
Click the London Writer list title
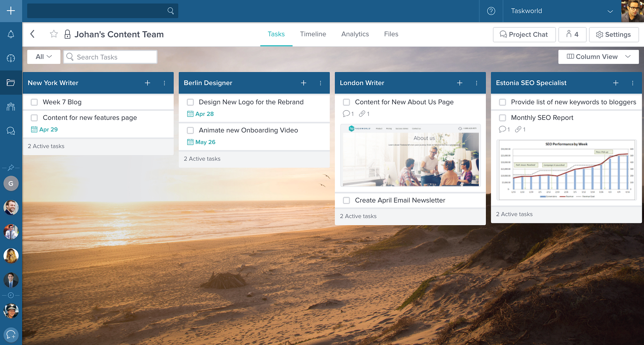[x=362, y=83]
